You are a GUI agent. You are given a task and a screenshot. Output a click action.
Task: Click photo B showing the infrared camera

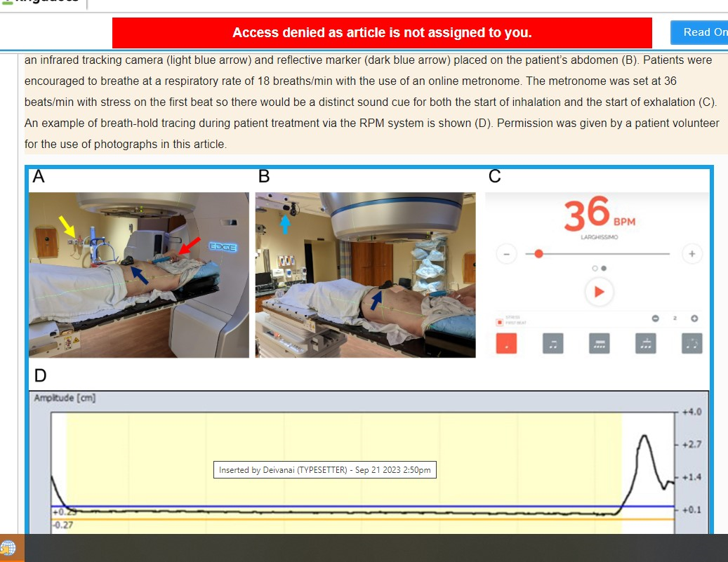(365, 275)
